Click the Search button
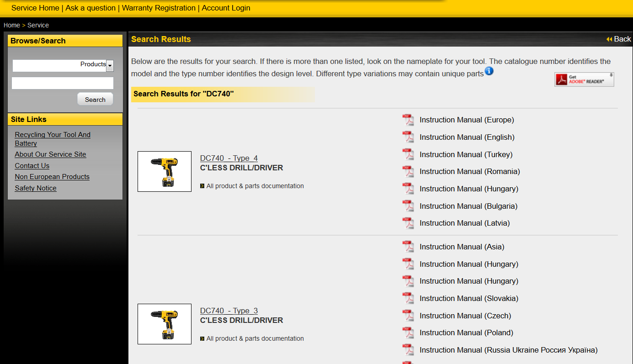 [x=95, y=99]
